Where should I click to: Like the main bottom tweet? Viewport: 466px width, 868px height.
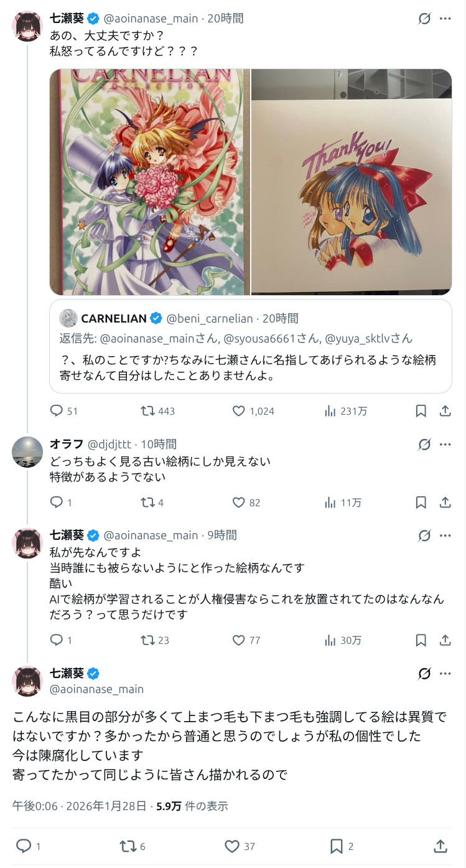(232, 846)
